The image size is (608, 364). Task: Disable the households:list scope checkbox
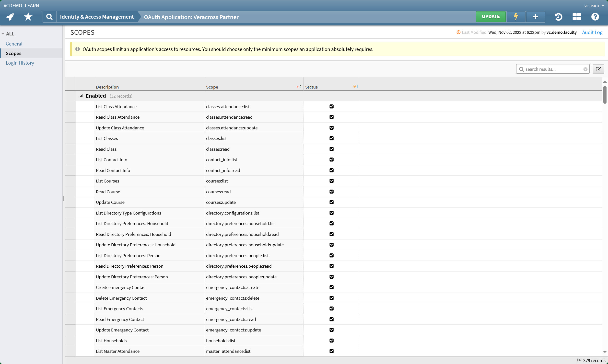[x=331, y=341]
